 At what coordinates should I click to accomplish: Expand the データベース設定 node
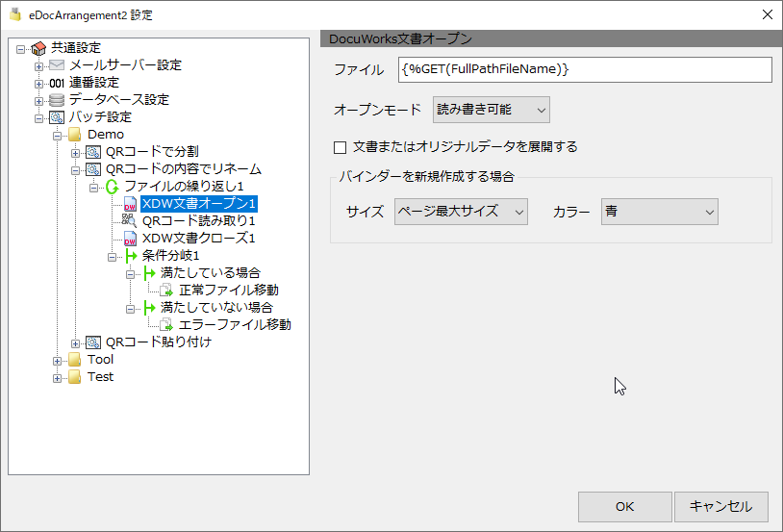point(38,101)
